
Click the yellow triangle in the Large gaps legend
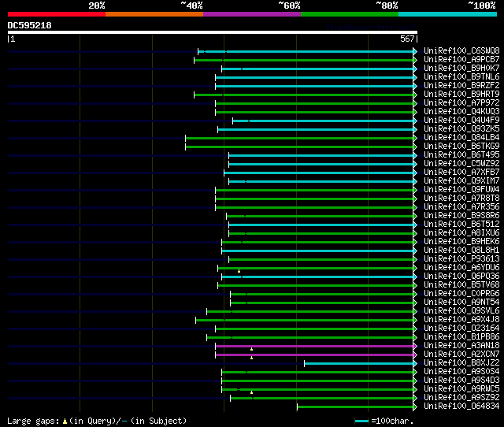pyautogui.click(x=65, y=421)
